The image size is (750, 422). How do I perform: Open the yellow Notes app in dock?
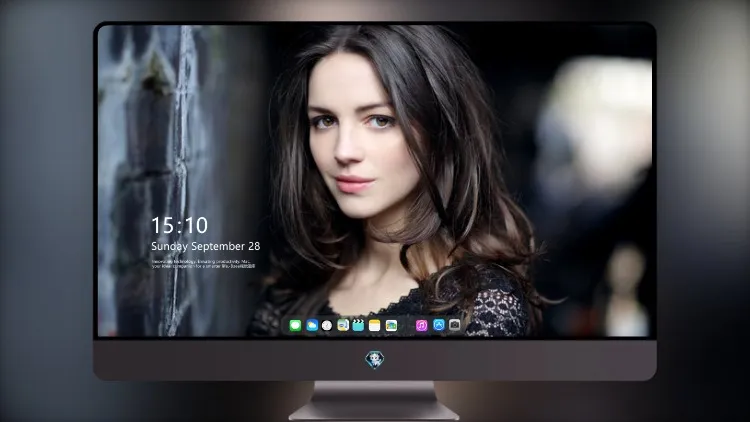pos(375,326)
